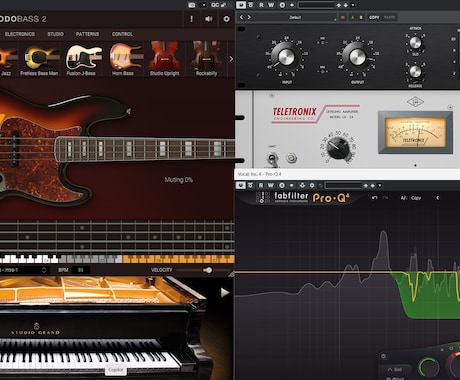Go to next preset in compressor
Screen dimensions: 460x380
[x=249, y=17]
